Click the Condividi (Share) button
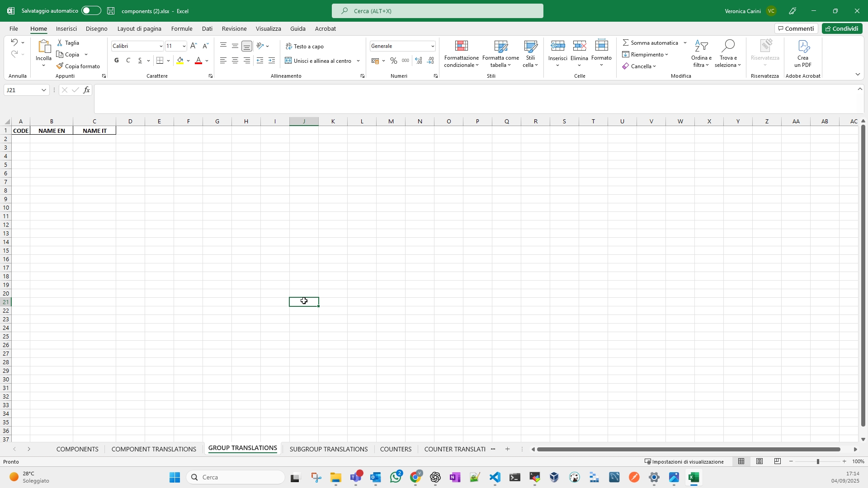868x488 pixels. [842, 28]
